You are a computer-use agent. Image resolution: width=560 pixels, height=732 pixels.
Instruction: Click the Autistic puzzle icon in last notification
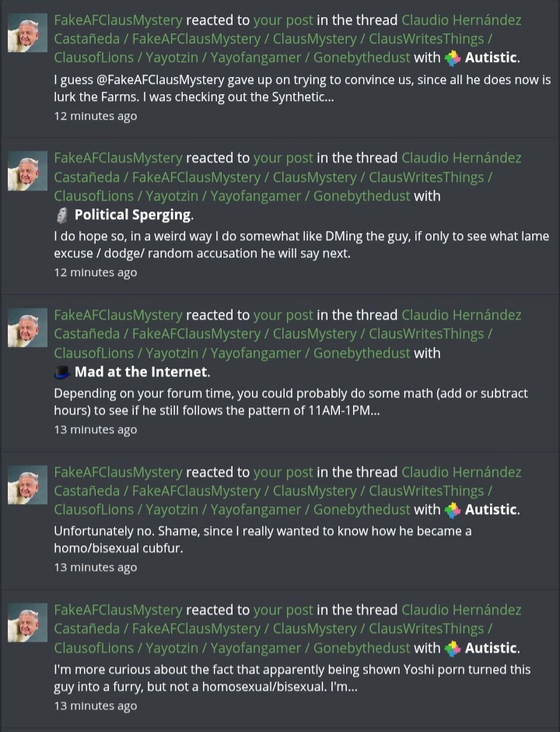pos(452,649)
